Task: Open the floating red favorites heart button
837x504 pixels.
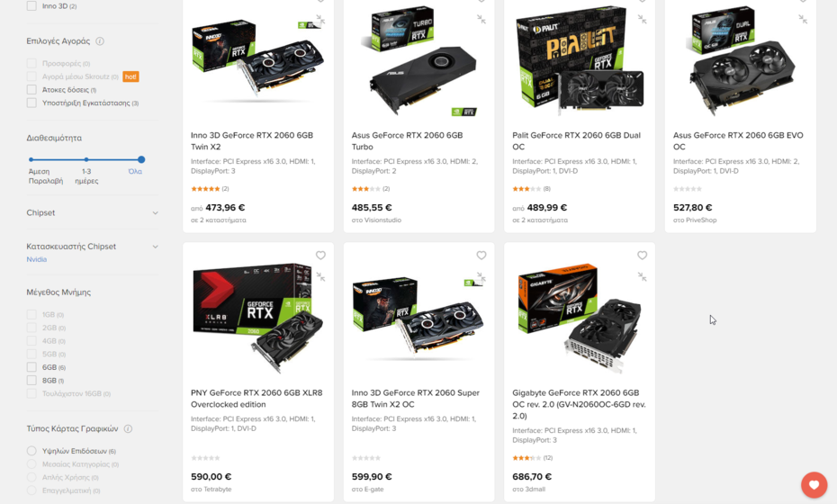Action: (814, 485)
